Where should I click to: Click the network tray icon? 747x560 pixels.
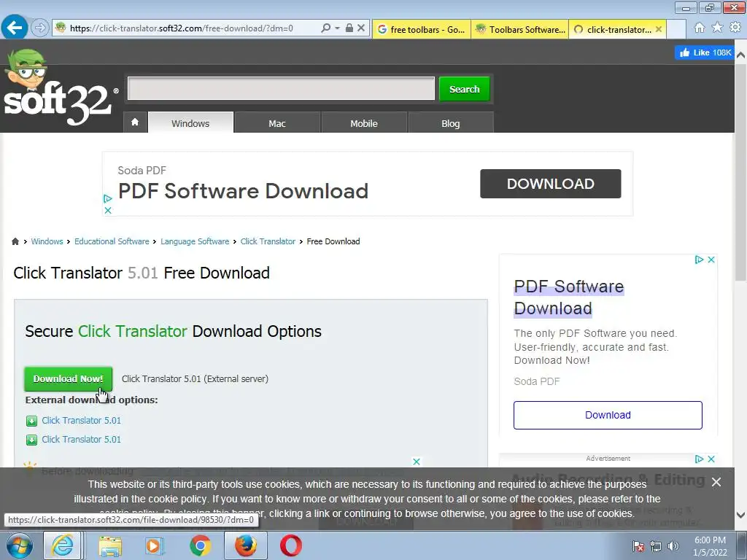click(x=656, y=546)
